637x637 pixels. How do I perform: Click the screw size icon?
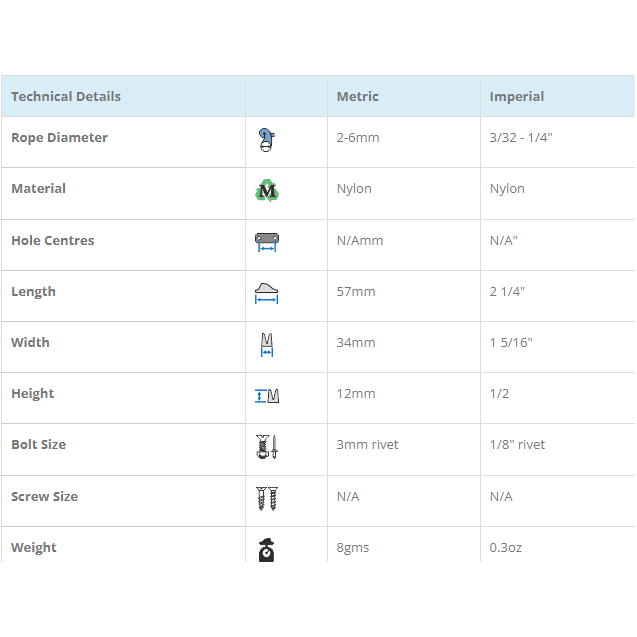coord(266,498)
